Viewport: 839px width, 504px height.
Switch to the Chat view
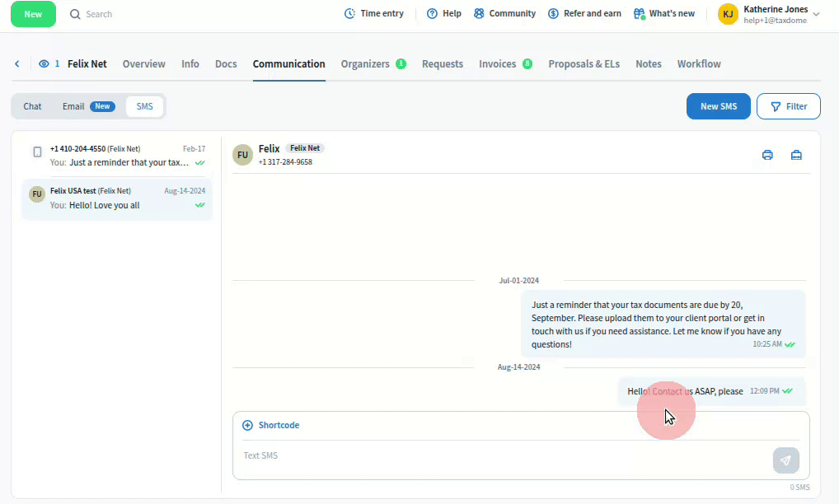[32, 106]
